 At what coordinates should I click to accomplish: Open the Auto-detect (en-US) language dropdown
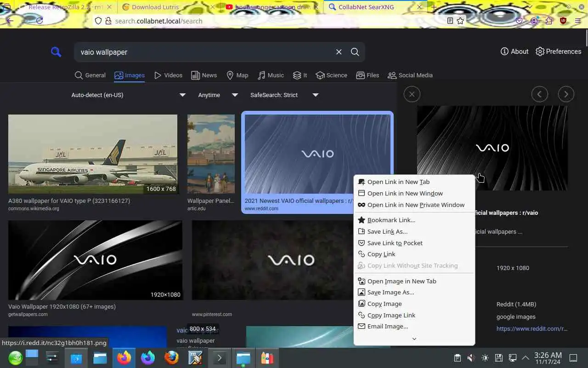128,95
